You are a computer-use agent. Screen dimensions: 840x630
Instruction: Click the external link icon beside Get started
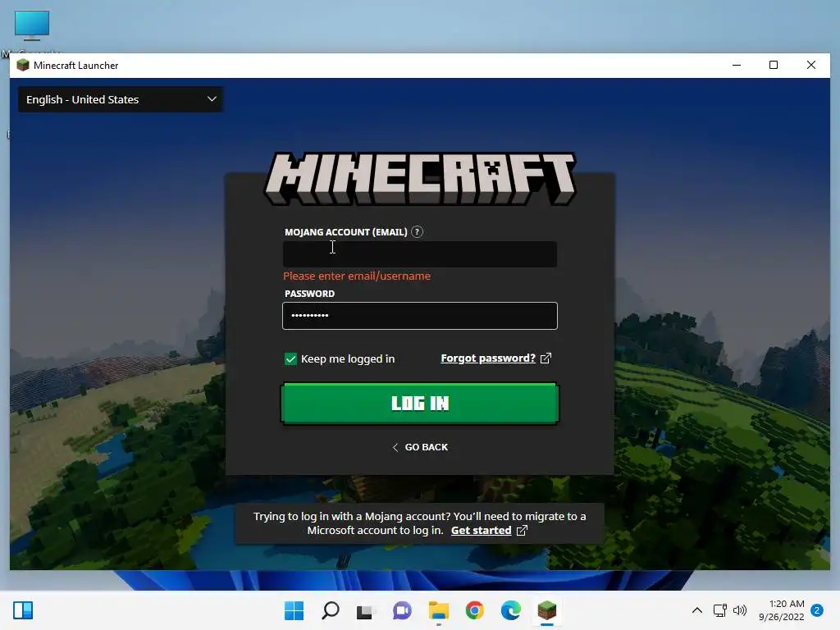522,531
